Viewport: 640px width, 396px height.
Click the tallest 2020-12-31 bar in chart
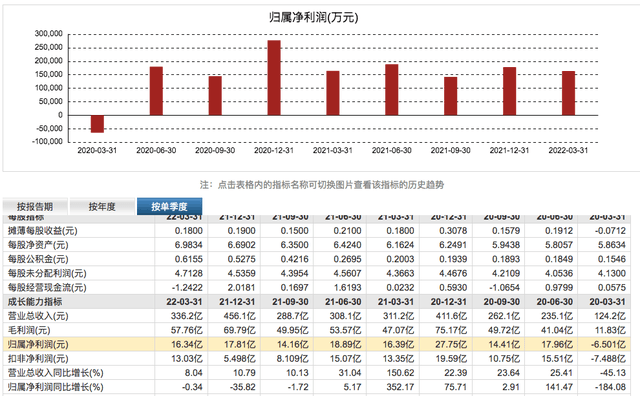point(274,78)
